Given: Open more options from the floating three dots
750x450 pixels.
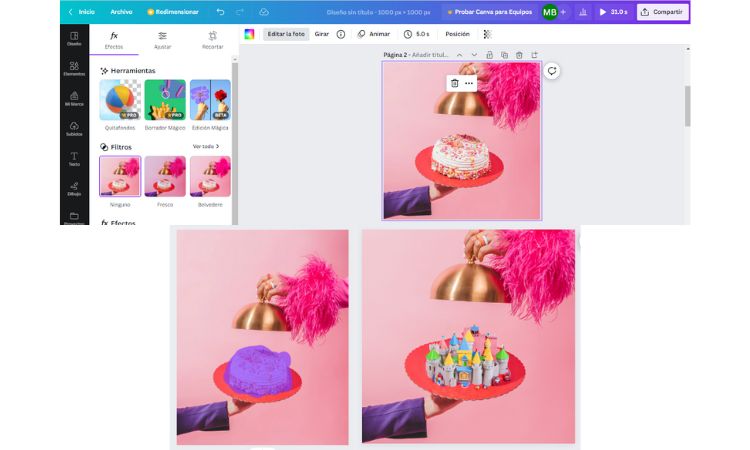Looking at the screenshot, I should pos(469,83).
